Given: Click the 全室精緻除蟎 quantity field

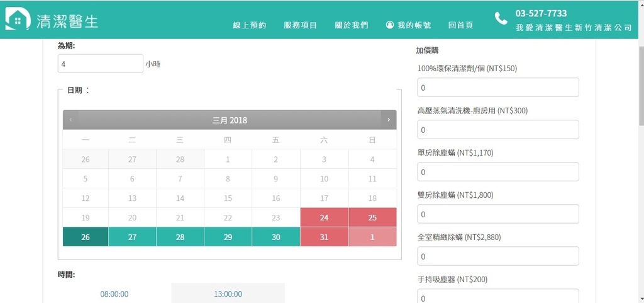Looking at the screenshot, I should (x=497, y=256).
